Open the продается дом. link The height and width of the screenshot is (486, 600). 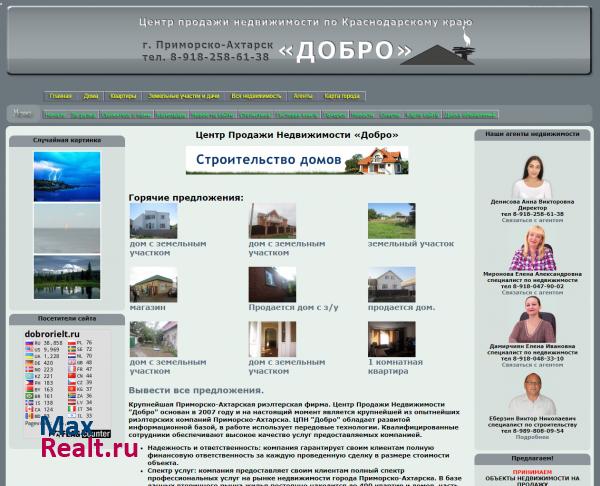point(402,307)
